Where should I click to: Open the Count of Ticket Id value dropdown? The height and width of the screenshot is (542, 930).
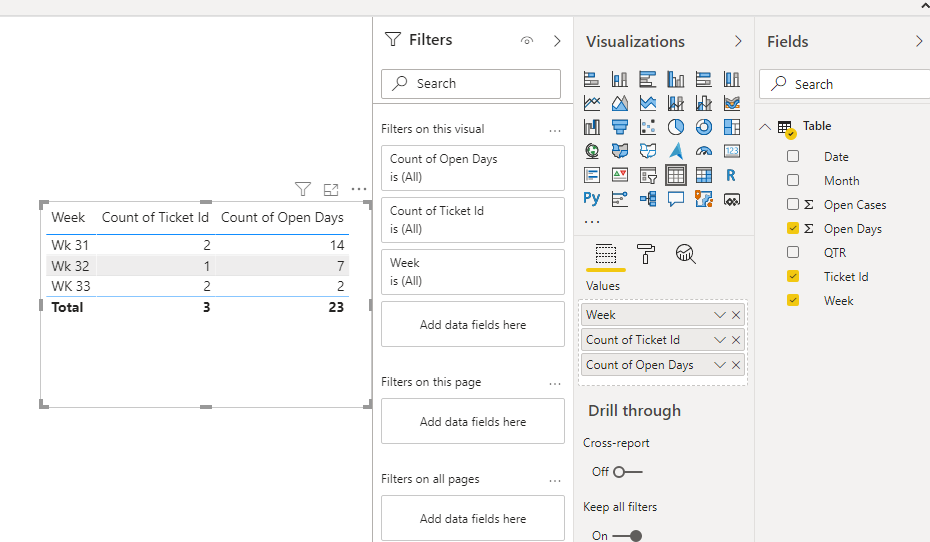[719, 340]
